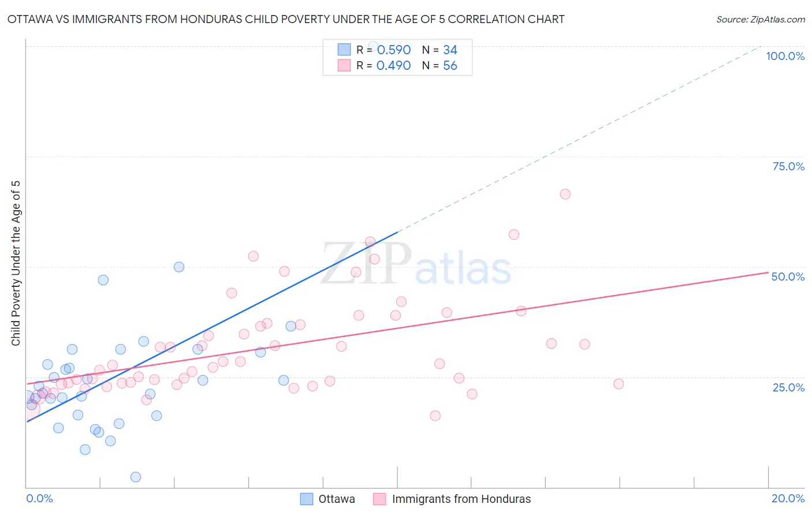Click the blue Ottawa legend swatch at bottom
Image resolution: width=812 pixels, height=515 pixels.
(307, 499)
